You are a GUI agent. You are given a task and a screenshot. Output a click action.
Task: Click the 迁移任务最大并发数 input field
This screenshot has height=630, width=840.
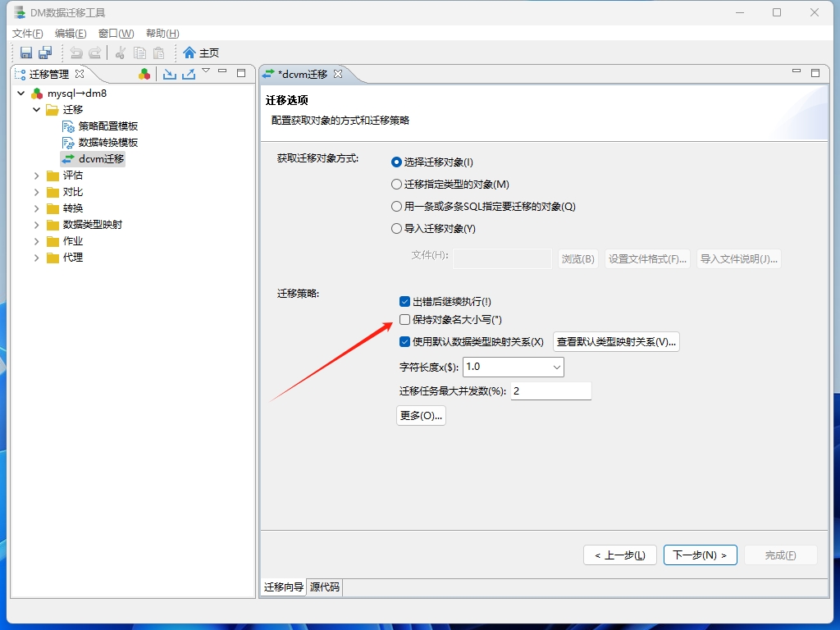point(550,391)
